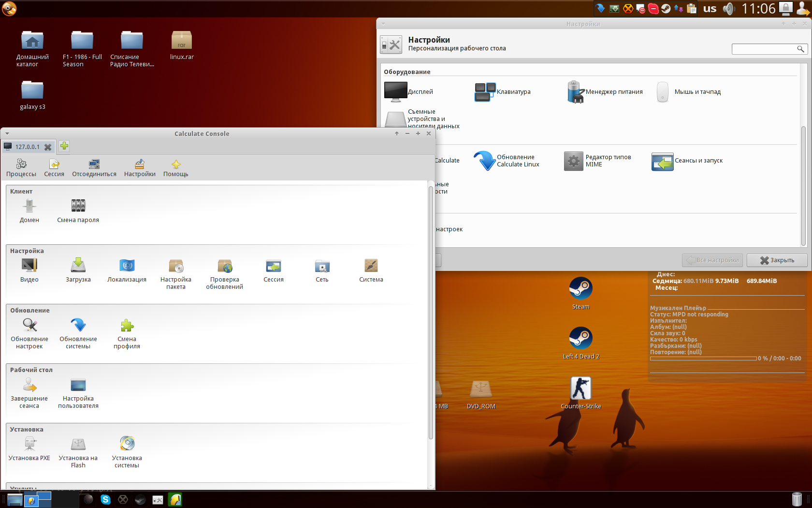Click the clipboard manager tray icon
Viewport: 812px width, 508px height.
(x=692, y=9)
